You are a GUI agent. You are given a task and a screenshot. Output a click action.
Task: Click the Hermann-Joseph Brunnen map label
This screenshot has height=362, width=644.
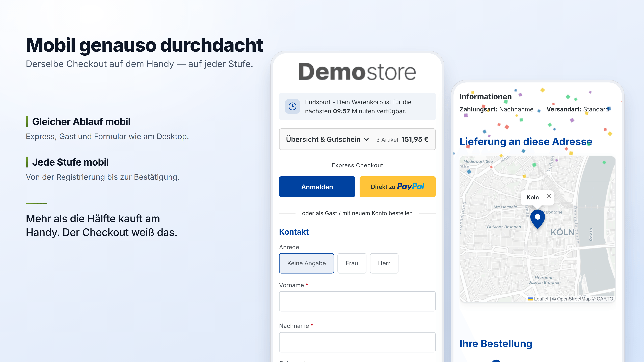(x=545, y=280)
